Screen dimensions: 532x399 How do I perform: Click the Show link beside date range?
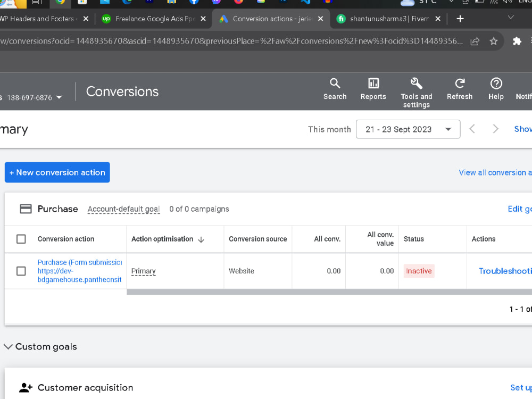(523, 129)
